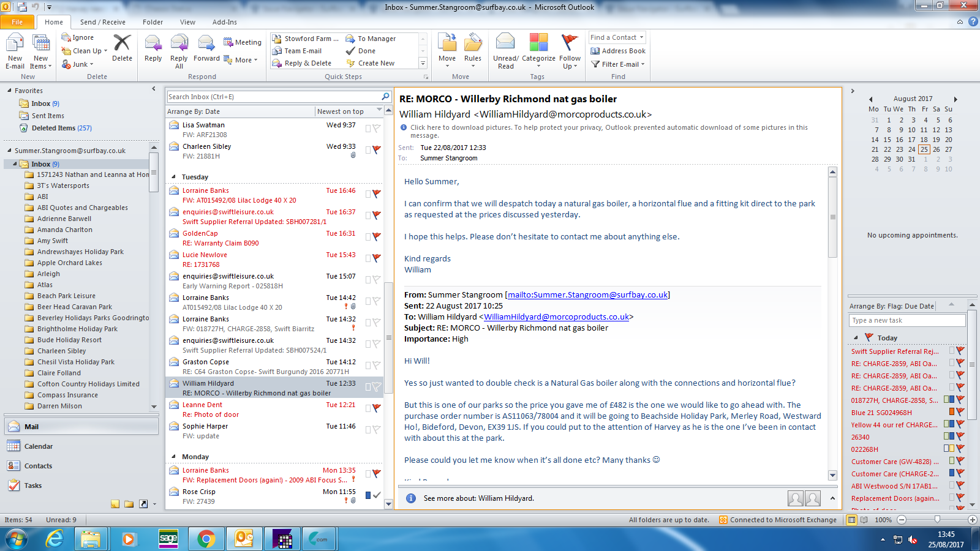This screenshot has width=980, height=551.
Task: Open the Send / Receive tab
Action: point(102,22)
